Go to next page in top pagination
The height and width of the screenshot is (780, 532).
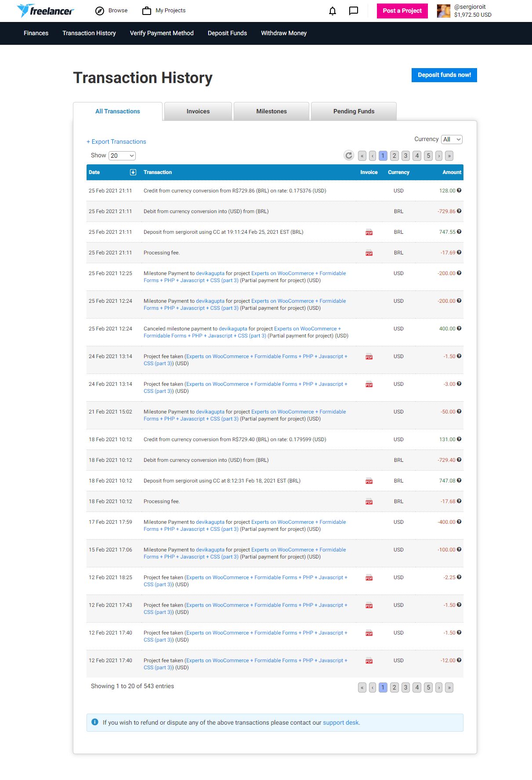pos(439,156)
